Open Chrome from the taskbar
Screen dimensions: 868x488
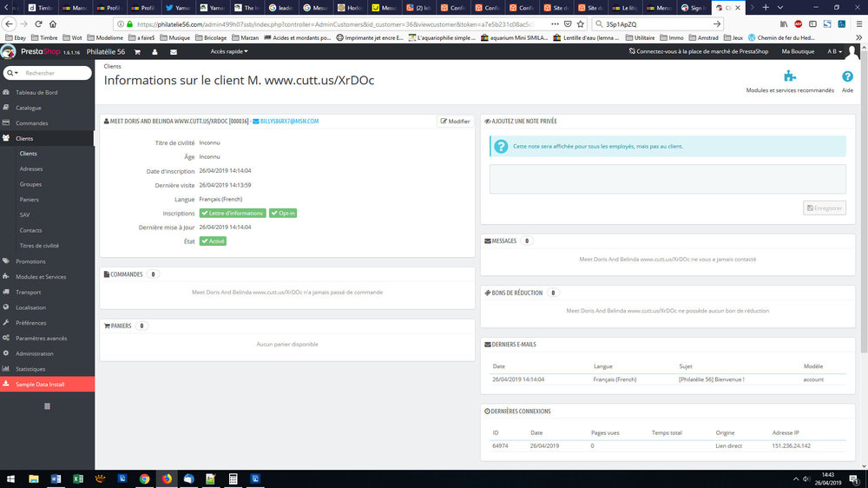coord(144,478)
